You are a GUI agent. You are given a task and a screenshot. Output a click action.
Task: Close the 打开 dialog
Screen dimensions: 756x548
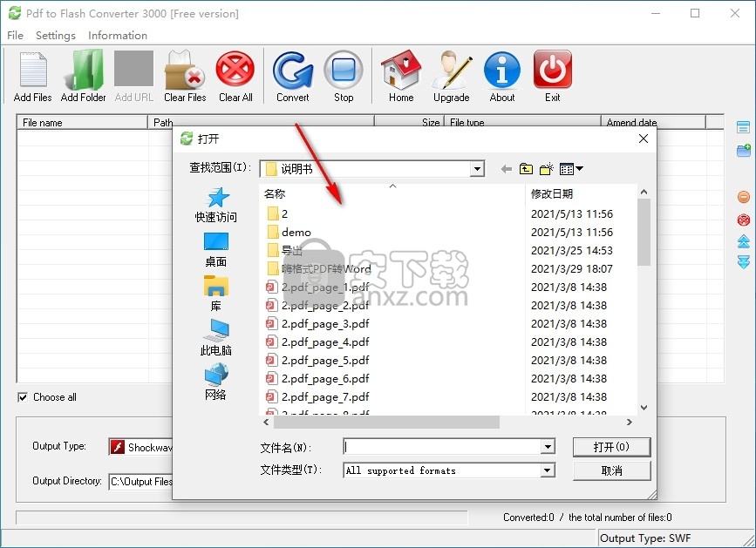[644, 139]
